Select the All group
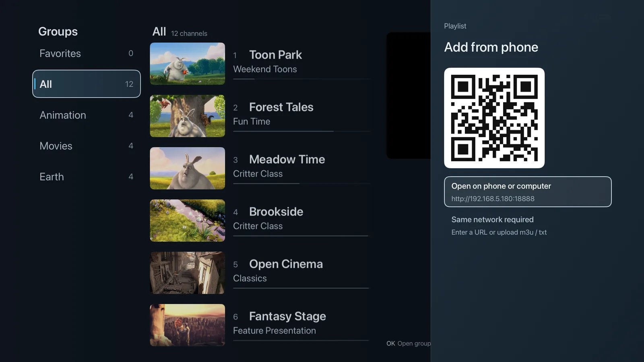The width and height of the screenshot is (644, 362). tap(86, 84)
